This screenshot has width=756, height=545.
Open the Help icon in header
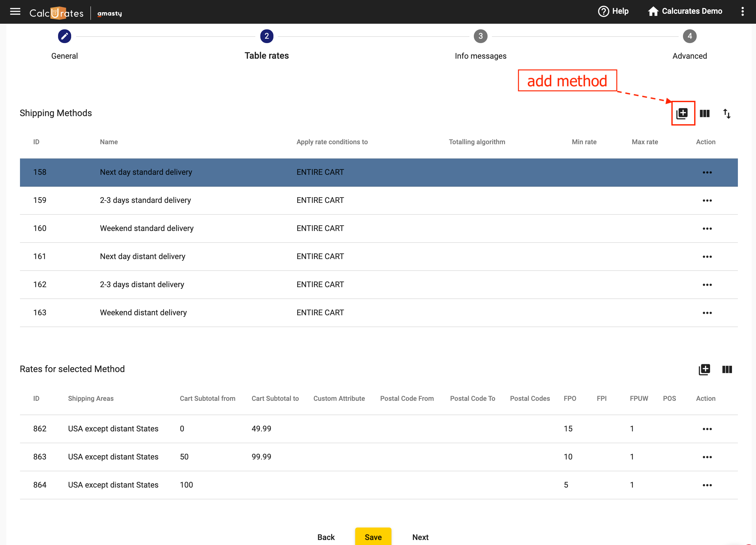(603, 11)
